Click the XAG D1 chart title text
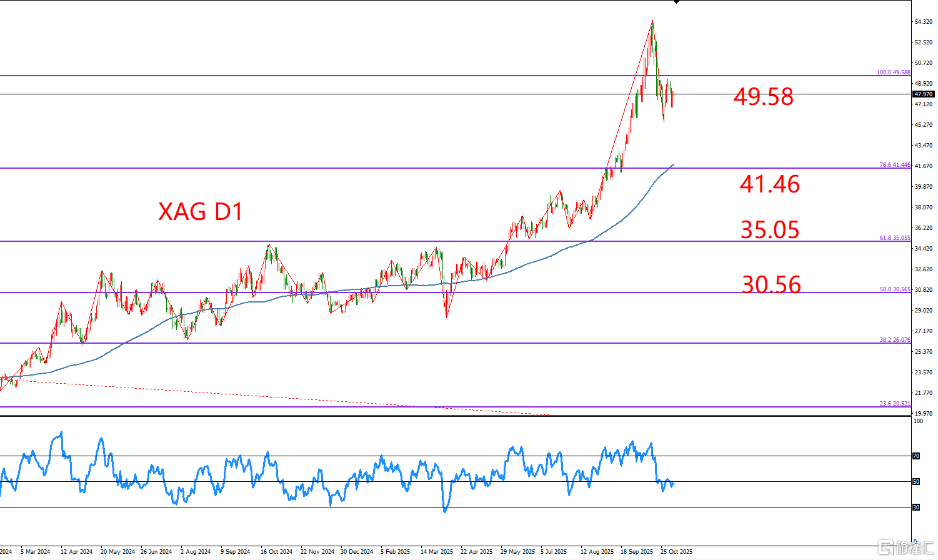The image size is (938, 560). point(200,212)
